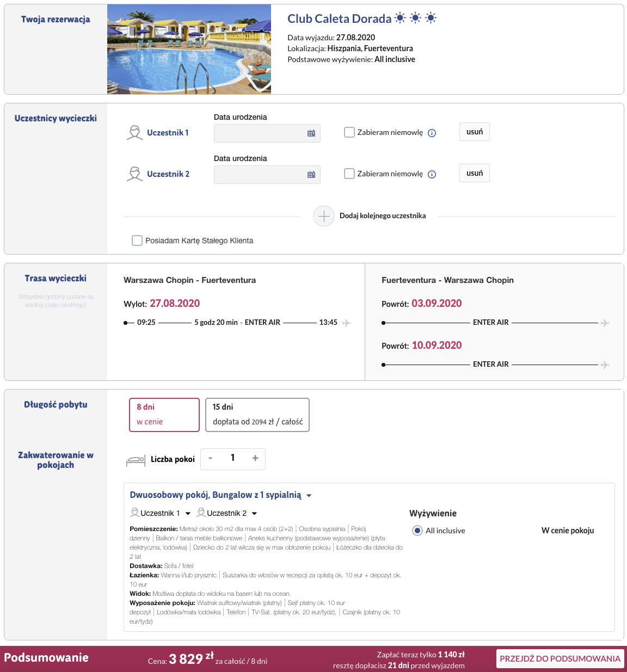
Task: Click info icon beside second Zabieram niemowlę
Action: click(432, 175)
